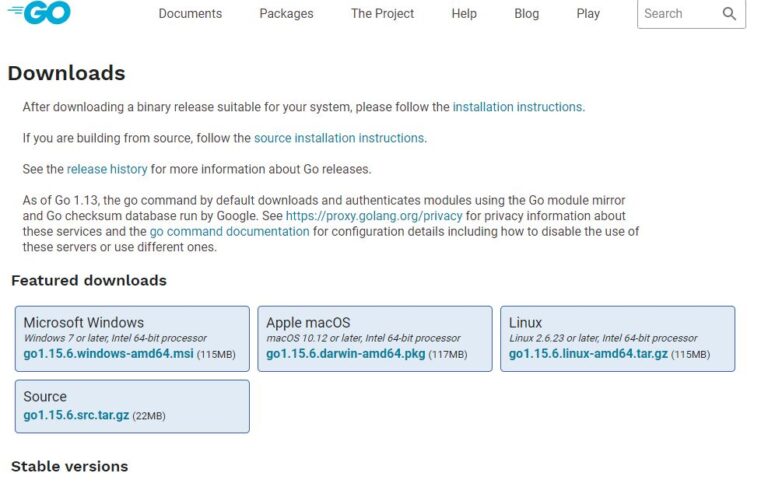The width and height of the screenshot is (768, 487).
Task: Open the Documents menu item
Action: point(190,14)
